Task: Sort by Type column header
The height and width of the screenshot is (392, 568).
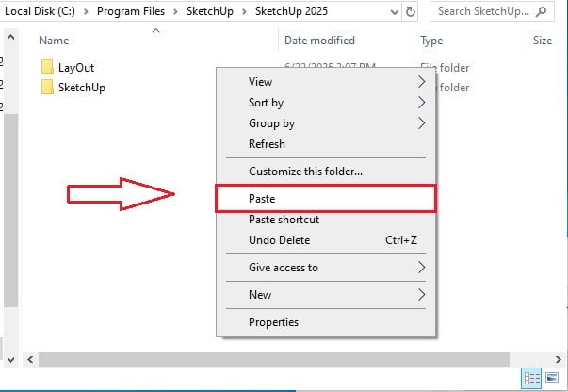Action: (431, 41)
